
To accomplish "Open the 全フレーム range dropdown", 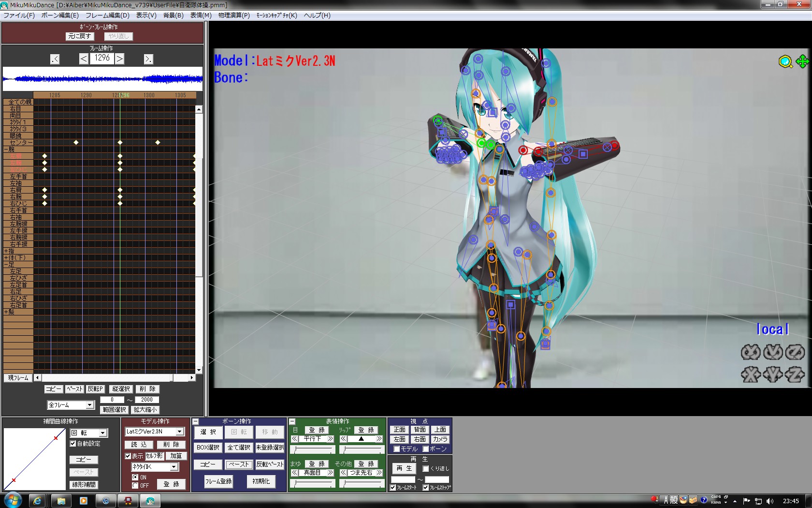I will (89, 405).
